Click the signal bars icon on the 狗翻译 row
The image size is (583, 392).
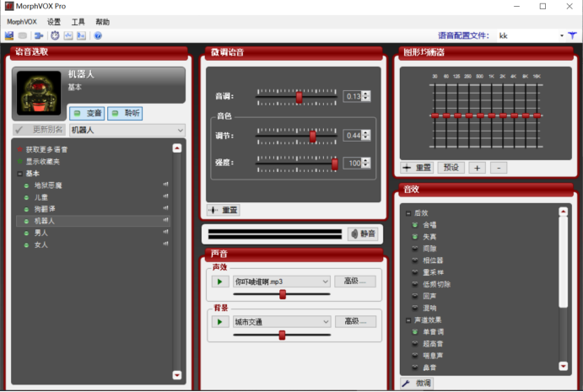(166, 208)
